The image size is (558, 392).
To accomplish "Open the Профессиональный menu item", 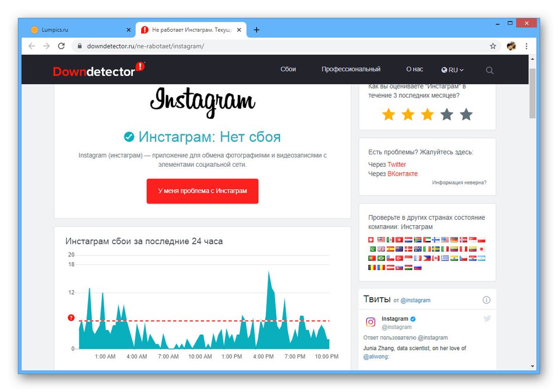I will 351,69.
